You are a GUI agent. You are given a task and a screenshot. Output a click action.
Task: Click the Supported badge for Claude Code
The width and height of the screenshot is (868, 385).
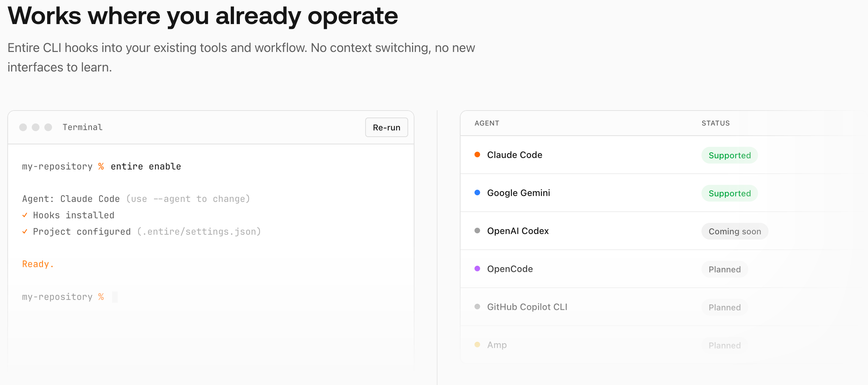(729, 155)
